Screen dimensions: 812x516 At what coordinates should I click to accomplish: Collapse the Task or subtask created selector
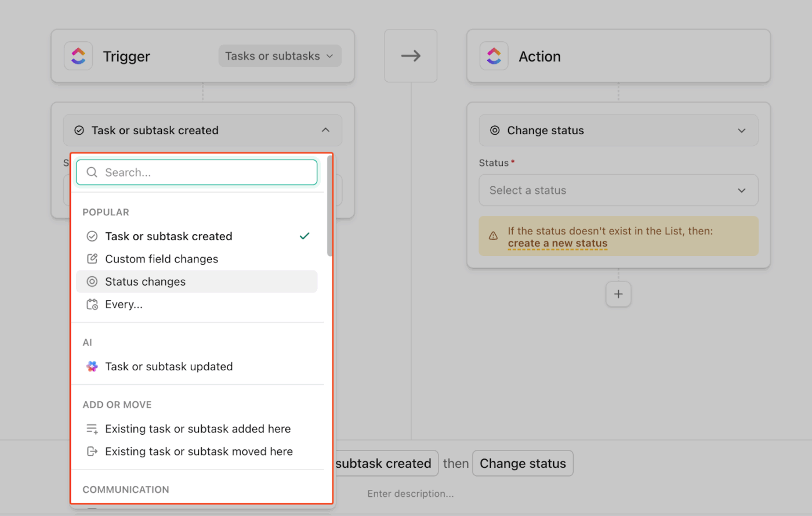click(326, 130)
